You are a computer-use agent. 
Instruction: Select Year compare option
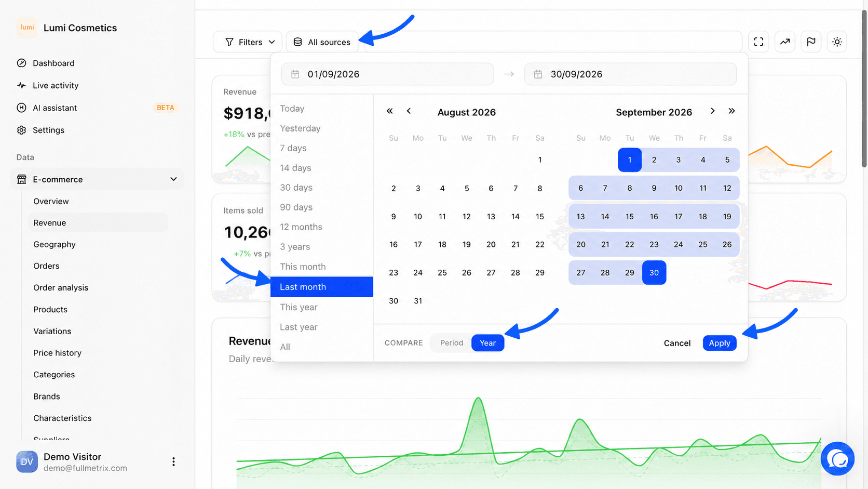tap(487, 343)
